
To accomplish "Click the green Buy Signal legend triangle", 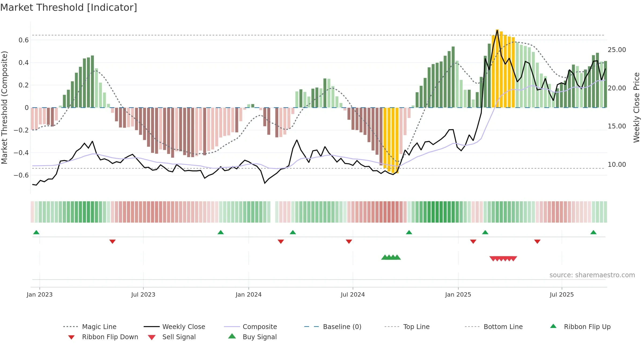I will [232, 336].
